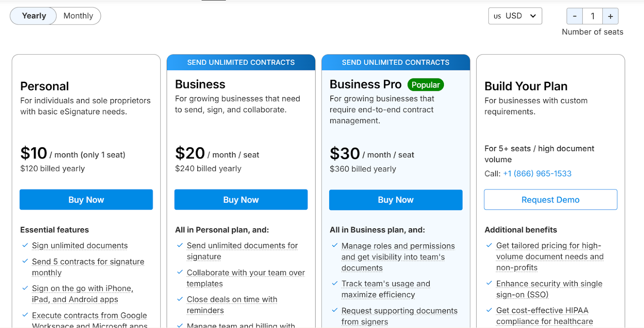Click Send 5 contracts for signature monthly
Image resolution: width=644 pixels, height=328 pixels.
pos(88,262)
